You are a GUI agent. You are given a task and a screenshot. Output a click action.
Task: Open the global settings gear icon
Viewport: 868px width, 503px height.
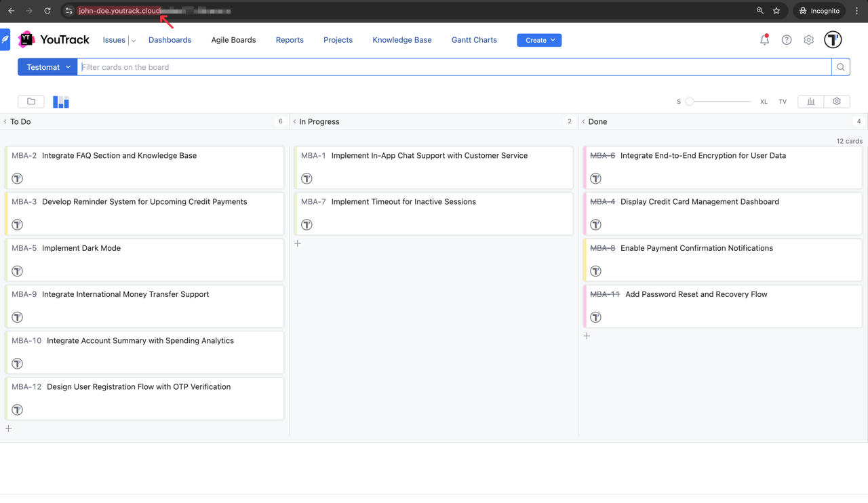pos(808,40)
